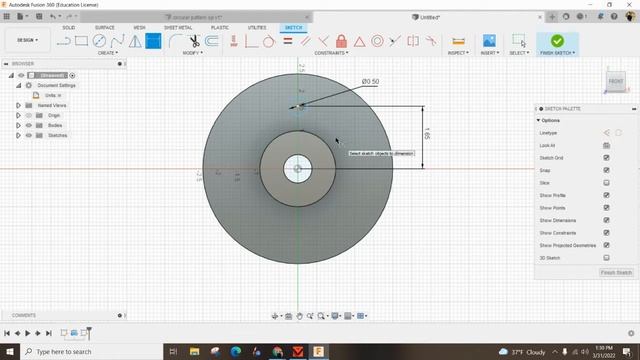The image size is (640, 360).
Task: Click the Finish Sketch button in palette
Action: point(616,272)
